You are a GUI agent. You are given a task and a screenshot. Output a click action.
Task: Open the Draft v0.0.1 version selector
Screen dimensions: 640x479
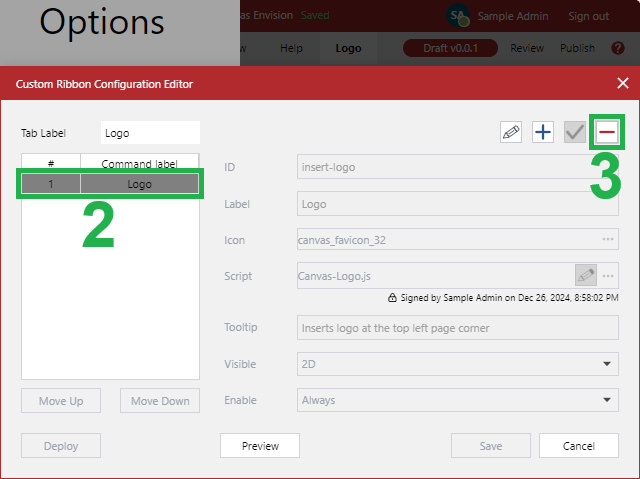pos(450,48)
